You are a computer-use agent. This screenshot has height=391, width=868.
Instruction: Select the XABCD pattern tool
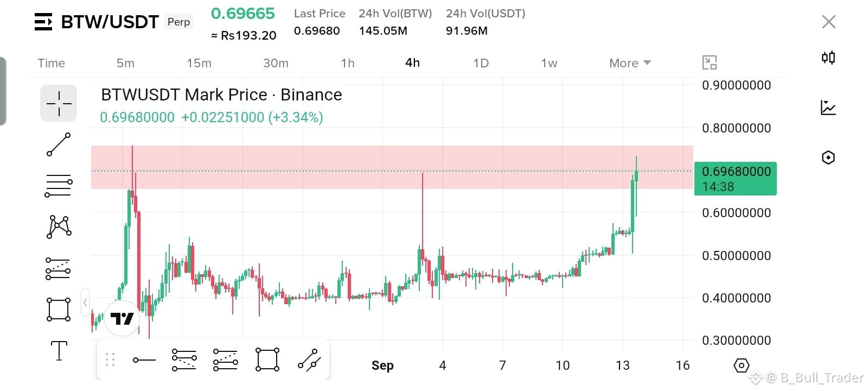coord(59,227)
